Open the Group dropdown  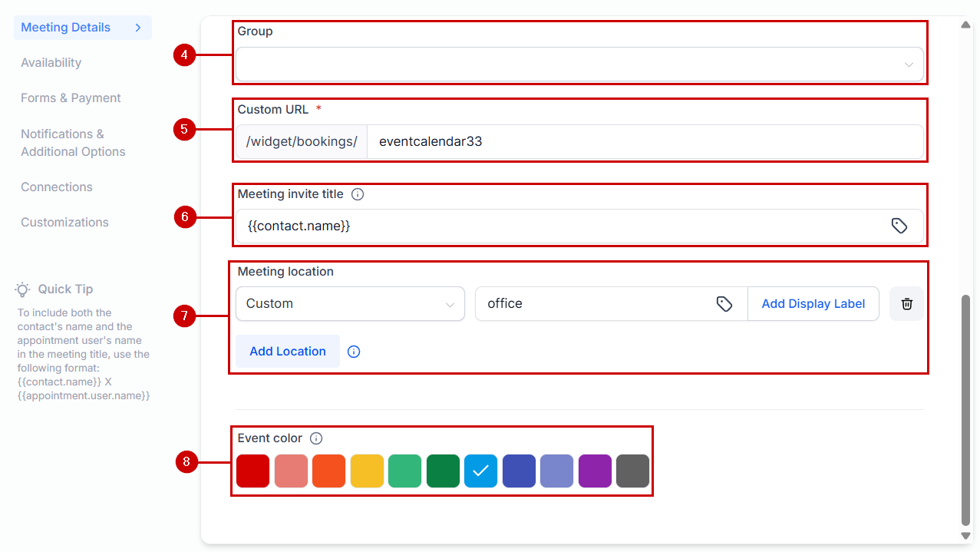[x=579, y=64]
